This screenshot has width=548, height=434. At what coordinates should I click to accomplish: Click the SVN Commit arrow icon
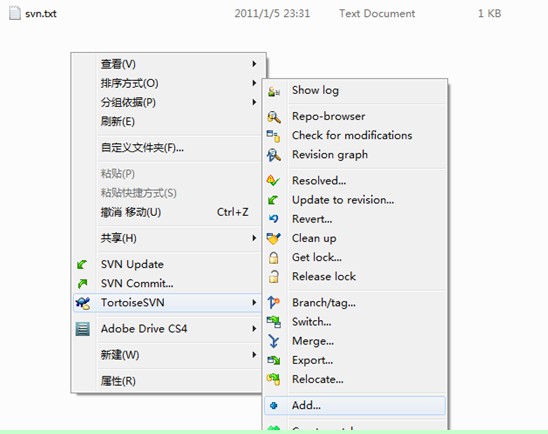pos(82,283)
